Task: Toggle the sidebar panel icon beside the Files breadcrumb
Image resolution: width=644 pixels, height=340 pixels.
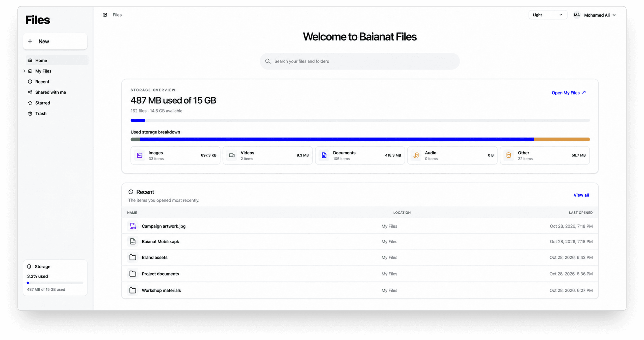Action: tap(105, 15)
